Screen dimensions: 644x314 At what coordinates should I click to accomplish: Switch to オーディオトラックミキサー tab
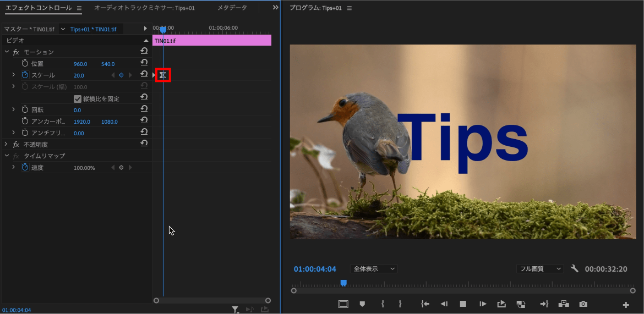144,8
